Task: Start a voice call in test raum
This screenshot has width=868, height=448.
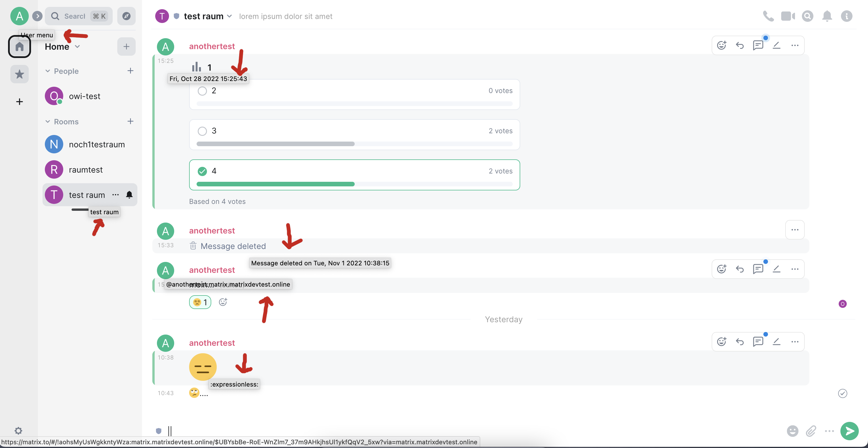Action: pyautogui.click(x=769, y=16)
